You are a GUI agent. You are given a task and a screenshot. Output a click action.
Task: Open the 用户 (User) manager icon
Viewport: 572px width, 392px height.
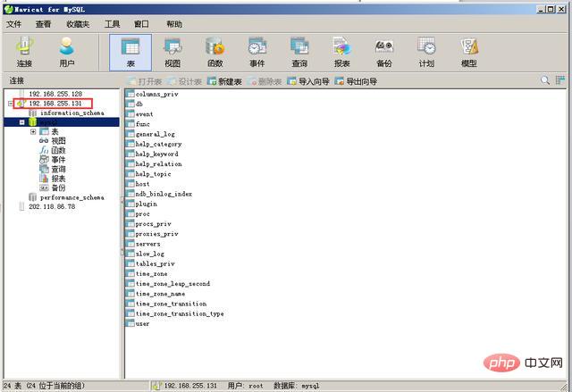(67, 52)
